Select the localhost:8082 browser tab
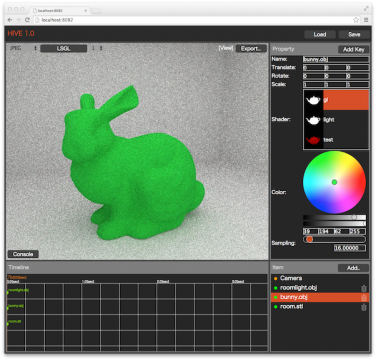376x360 pixels. click(x=59, y=11)
